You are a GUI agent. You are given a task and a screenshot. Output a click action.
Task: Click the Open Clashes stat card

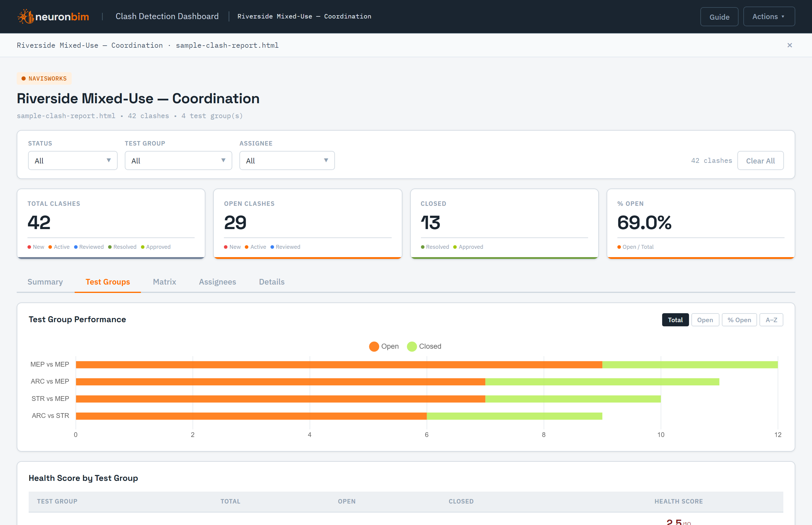(x=307, y=224)
